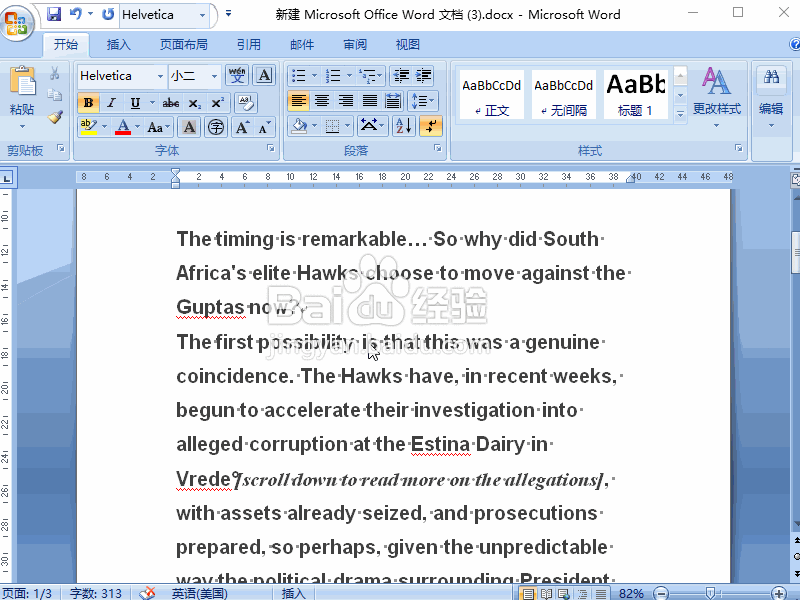
Task: Click the zoom slider handle
Action: [710, 593]
